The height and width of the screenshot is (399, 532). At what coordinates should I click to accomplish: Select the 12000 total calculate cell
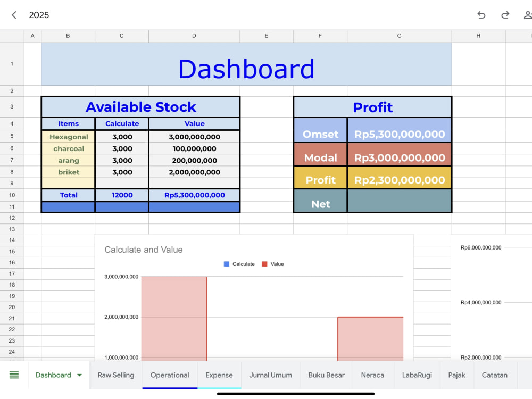click(x=122, y=195)
